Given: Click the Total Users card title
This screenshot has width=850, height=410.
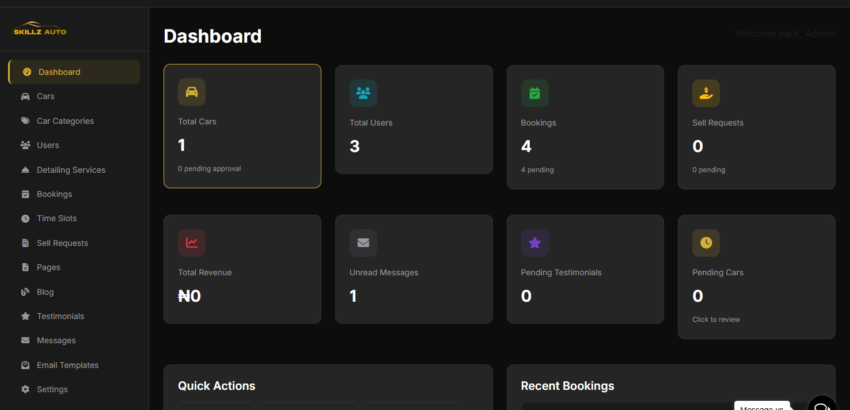Looking at the screenshot, I should point(371,123).
